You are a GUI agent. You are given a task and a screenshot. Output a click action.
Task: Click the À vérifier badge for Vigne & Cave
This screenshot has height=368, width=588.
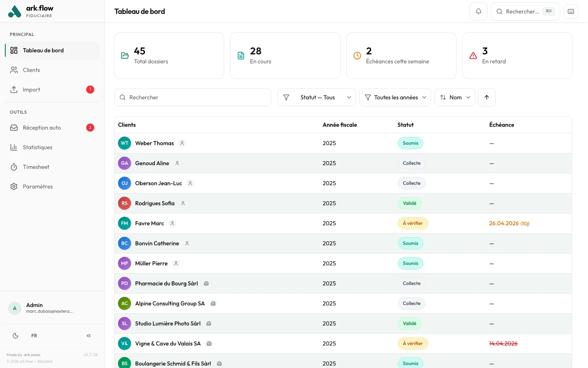click(412, 343)
